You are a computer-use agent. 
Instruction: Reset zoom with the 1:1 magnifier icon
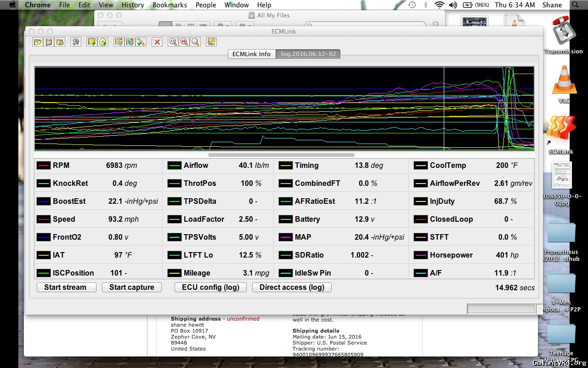click(173, 42)
